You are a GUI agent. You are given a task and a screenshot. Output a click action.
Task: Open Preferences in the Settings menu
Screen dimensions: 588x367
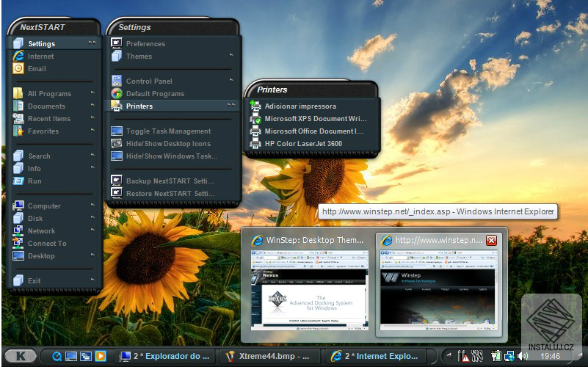point(173,43)
